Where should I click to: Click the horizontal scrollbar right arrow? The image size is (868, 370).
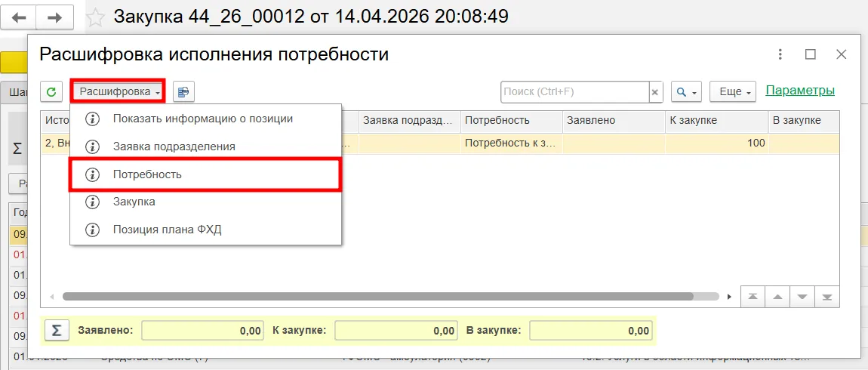730,296
